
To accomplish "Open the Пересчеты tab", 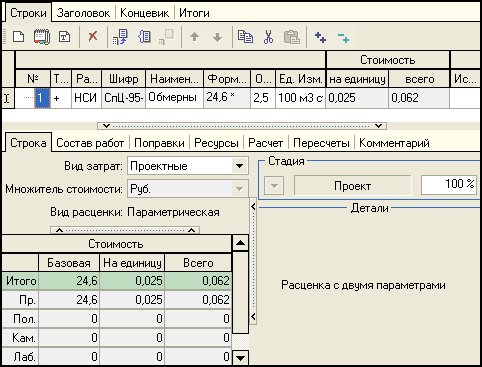I will [321, 143].
